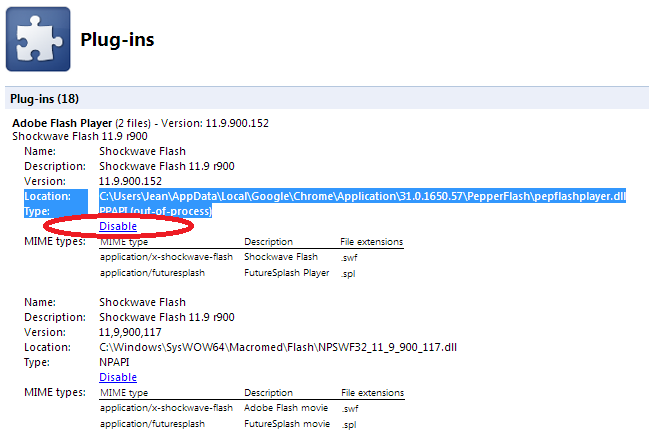This screenshot has height=443, width=649.
Task: Click the Plug-ins page heading
Action: (x=117, y=40)
